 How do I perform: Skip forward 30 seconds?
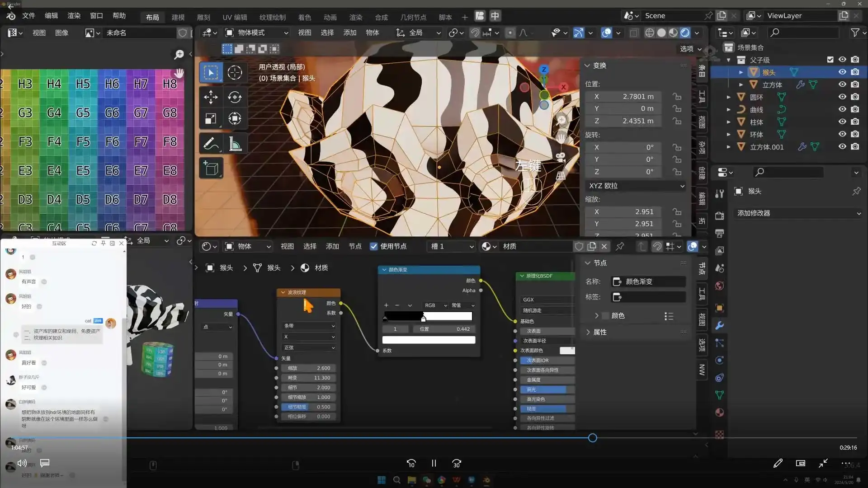(x=456, y=464)
